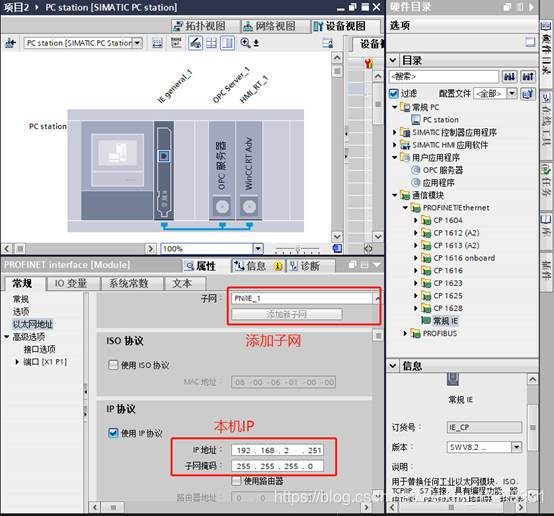Select the IE general network card module
Viewport: 554px width, 516px height.
164,170
